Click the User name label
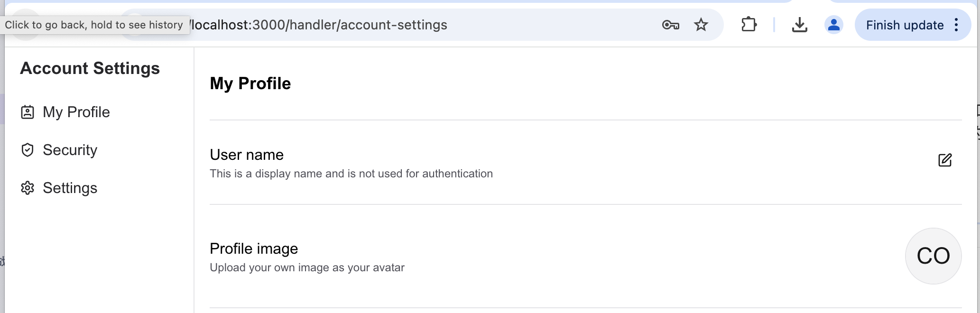The image size is (980, 313). pos(247,155)
